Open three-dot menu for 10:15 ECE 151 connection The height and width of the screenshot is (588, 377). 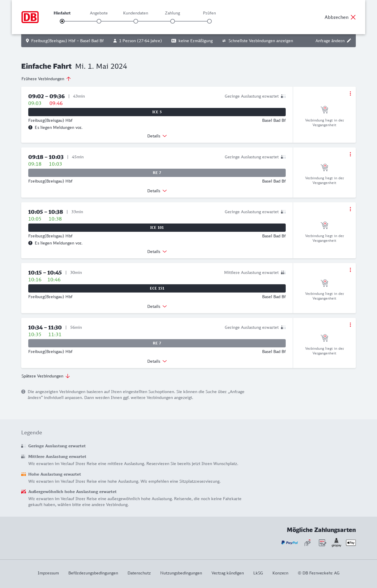tap(350, 270)
